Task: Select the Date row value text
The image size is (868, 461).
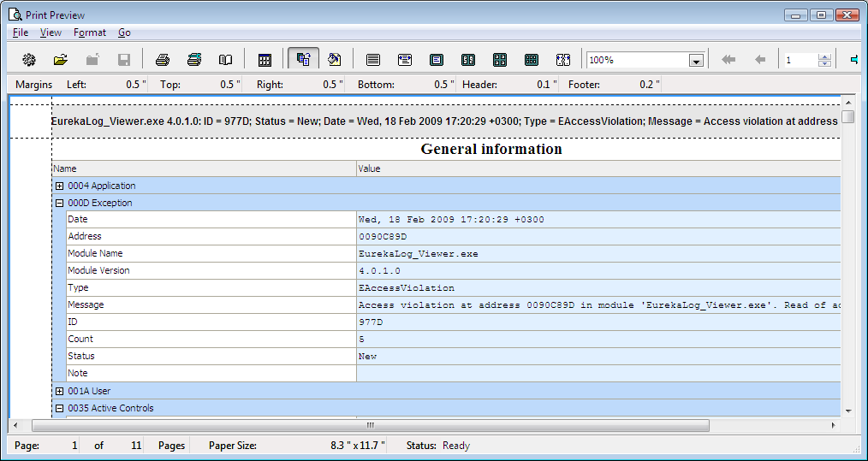Action: click(x=451, y=220)
